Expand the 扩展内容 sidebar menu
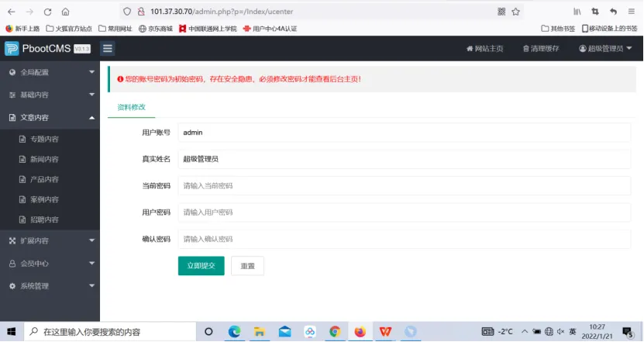This screenshot has width=644, height=342. (50, 241)
